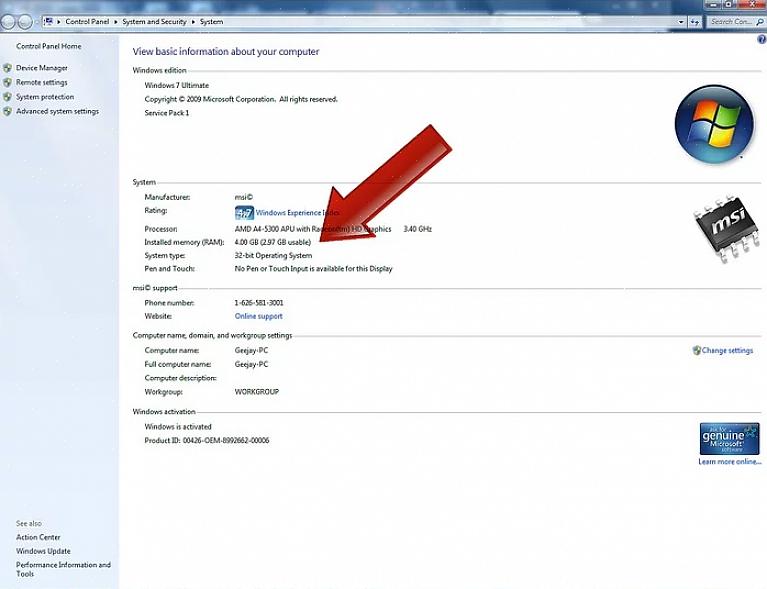Click Windows is activated text
767x589 pixels.
click(x=178, y=427)
